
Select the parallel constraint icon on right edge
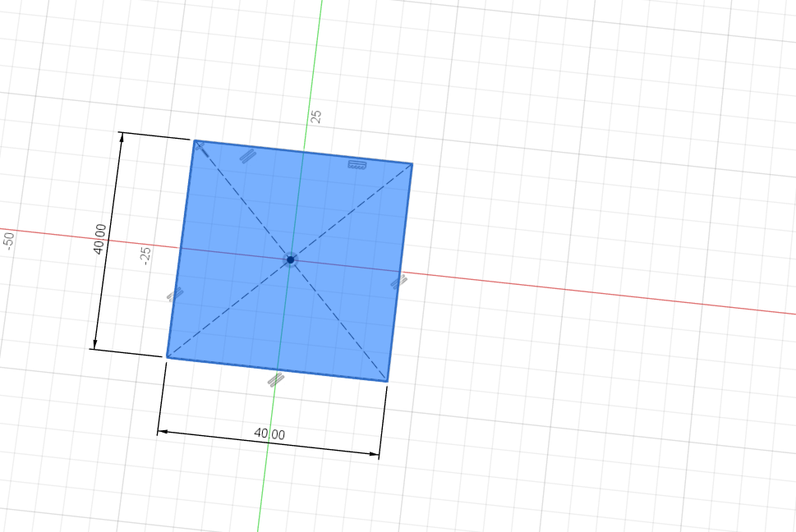(399, 282)
